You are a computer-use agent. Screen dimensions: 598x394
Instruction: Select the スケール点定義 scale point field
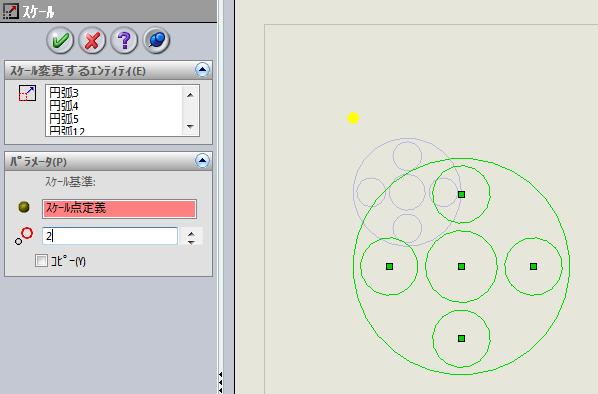(119, 209)
